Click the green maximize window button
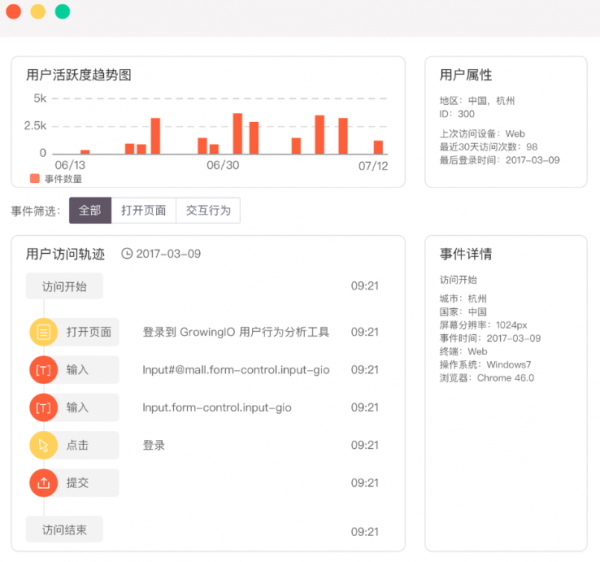The width and height of the screenshot is (600, 562). point(62,12)
